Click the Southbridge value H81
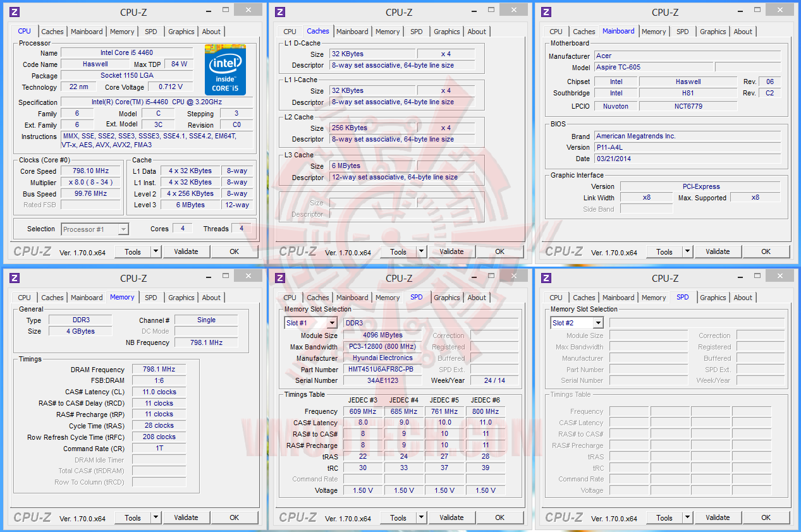 click(688, 93)
